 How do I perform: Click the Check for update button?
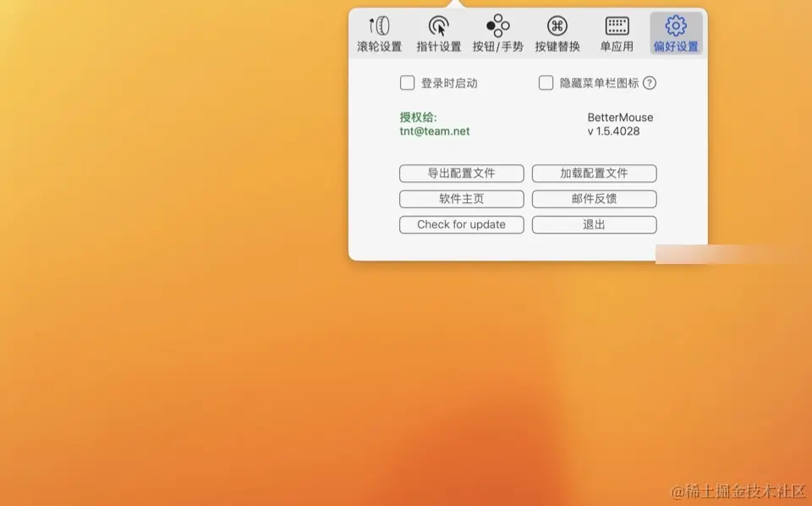[x=462, y=224]
